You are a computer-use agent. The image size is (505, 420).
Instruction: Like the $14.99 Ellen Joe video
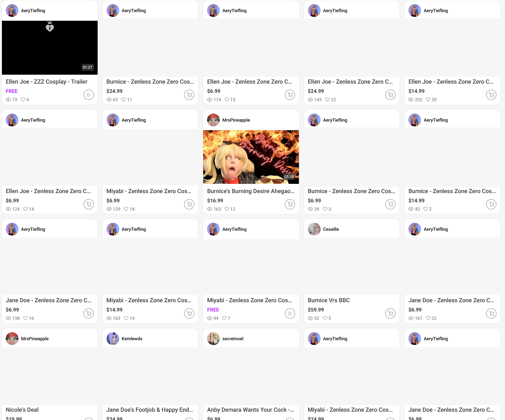[428, 100]
